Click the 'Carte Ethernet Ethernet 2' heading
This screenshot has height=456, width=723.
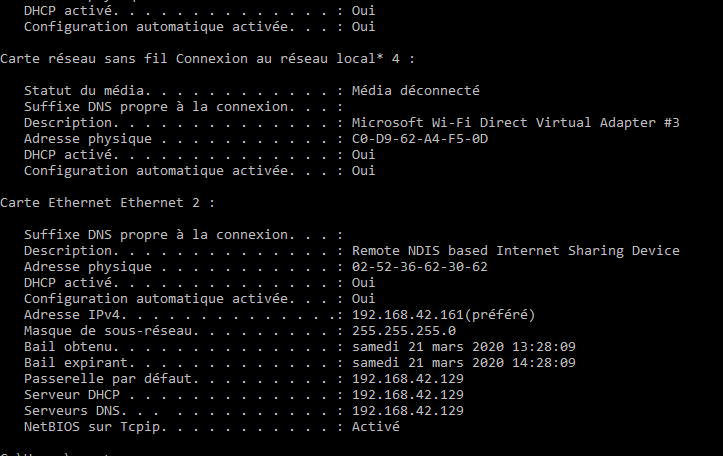(x=106, y=203)
